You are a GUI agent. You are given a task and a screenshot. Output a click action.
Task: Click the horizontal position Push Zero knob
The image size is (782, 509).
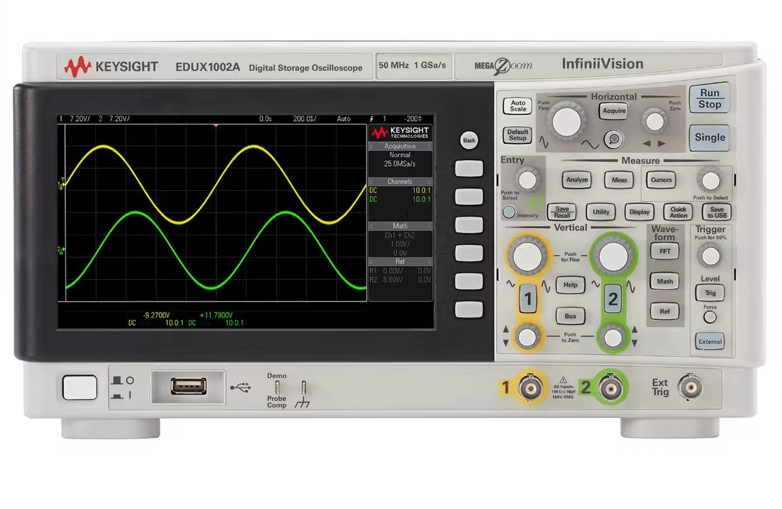pyautogui.click(x=654, y=121)
